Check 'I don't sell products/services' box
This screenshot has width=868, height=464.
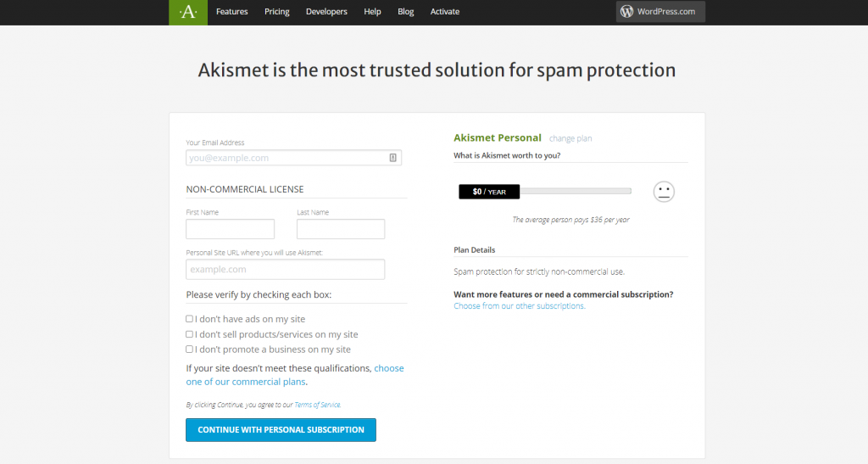(190, 334)
